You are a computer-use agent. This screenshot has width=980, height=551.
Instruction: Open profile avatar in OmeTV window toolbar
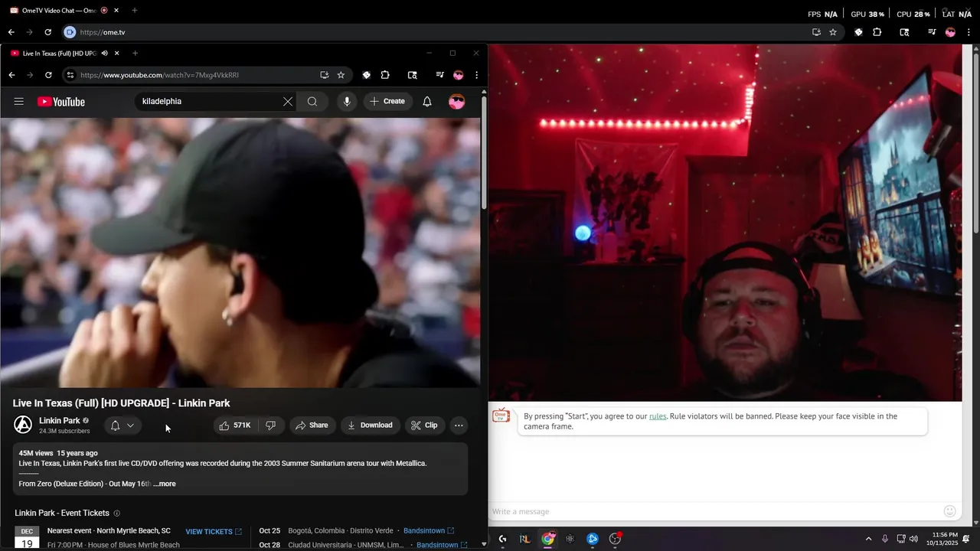coord(950,32)
